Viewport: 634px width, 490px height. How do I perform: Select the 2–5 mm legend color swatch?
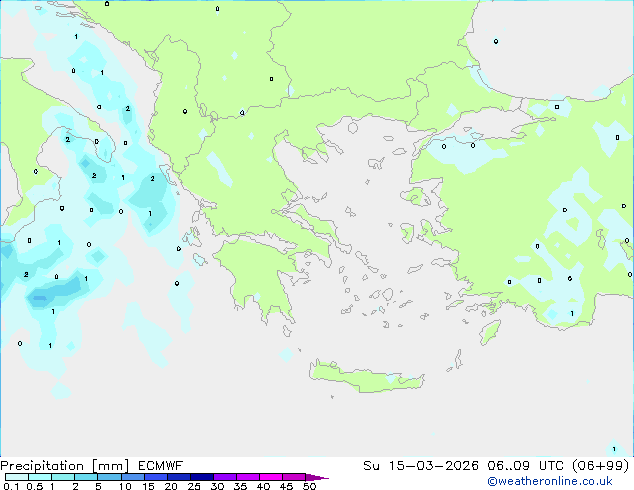click(x=86, y=477)
